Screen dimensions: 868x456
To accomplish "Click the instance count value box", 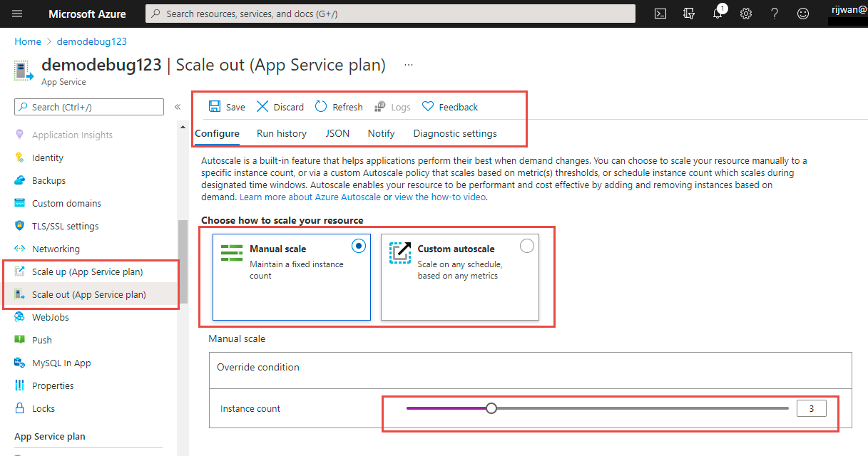I will pyautogui.click(x=811, y=408).
